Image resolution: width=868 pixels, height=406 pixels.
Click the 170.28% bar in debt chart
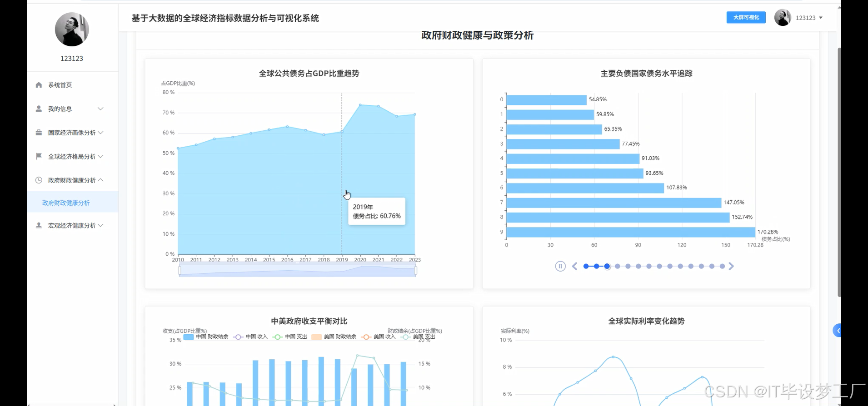631,232
